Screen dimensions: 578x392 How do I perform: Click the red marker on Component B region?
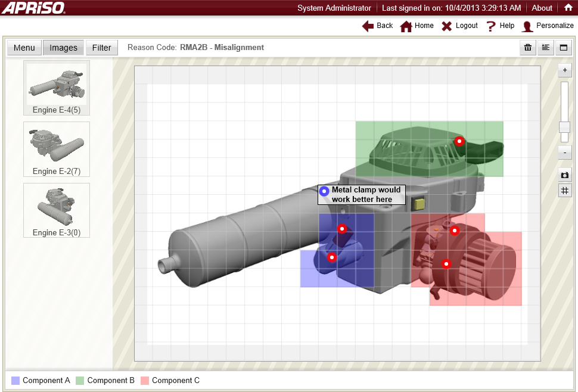point(459,141)
